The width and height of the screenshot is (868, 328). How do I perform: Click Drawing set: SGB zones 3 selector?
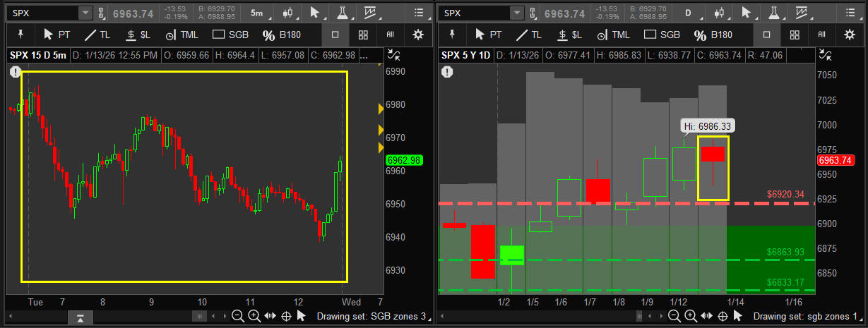[371, 317]
